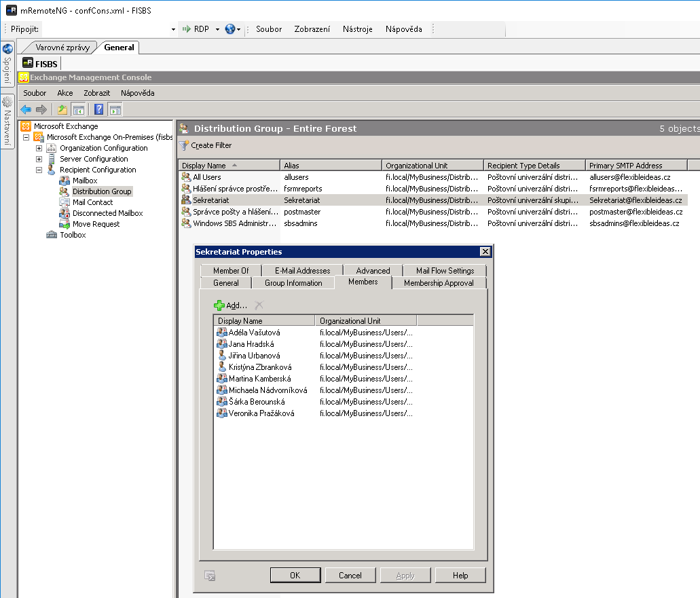700x598 pixels.
Task: Open the Mail Flow Settings tab
Action: (445, 270)
